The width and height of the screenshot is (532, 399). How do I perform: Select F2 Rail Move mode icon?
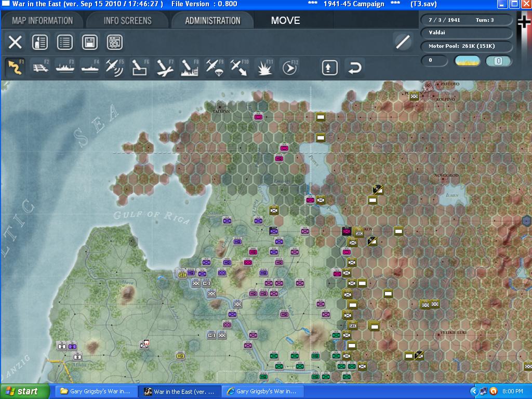(x=41, y=67)
